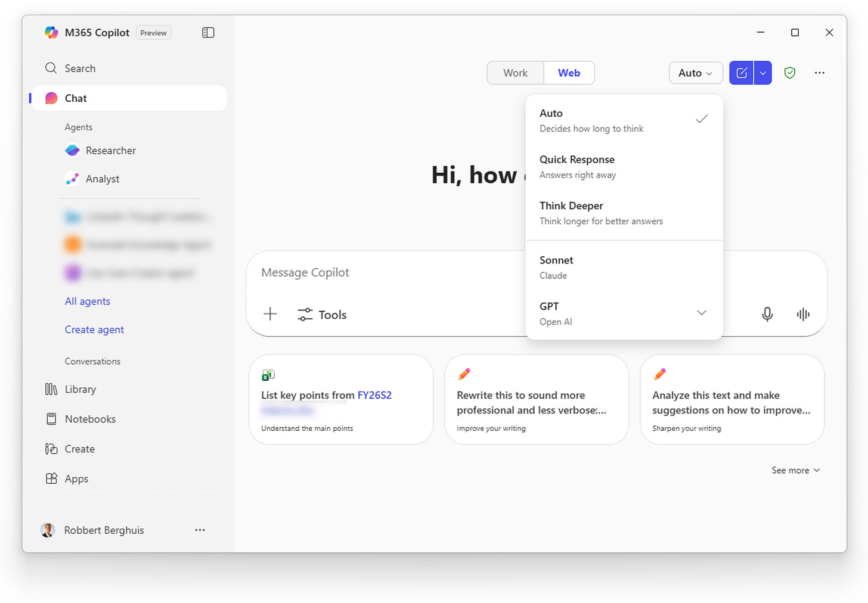Image resolution: width=868 pixels, height=603 pixels.
Task: Maximize the Copilot window
Action: click(x=795, y=32)
